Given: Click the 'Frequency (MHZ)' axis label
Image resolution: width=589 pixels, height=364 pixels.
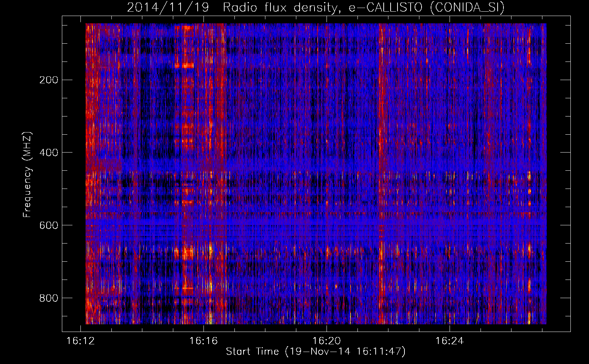Looking at the screenshot, I should [27, 175].
